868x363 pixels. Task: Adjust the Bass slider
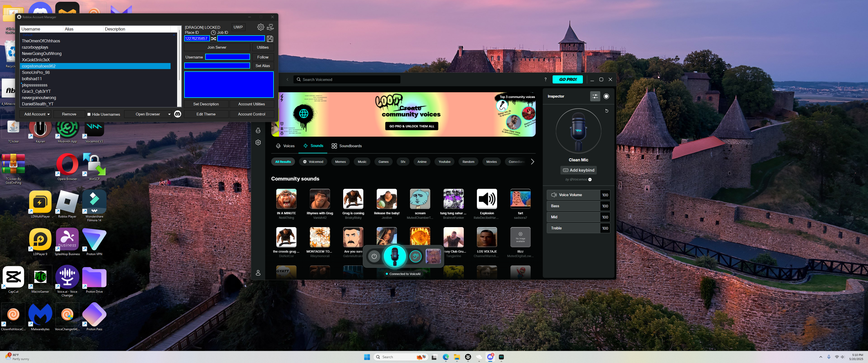[573, 206]
